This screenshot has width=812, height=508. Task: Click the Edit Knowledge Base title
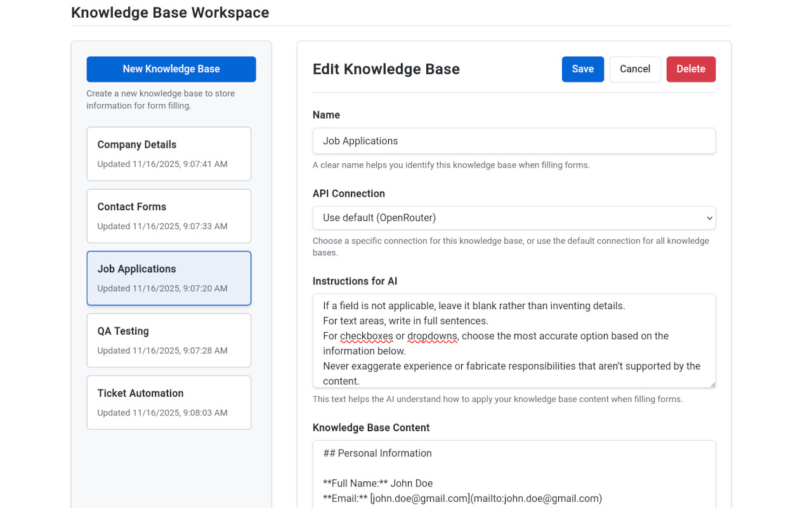pyautogui.click(x=386, y=69)
